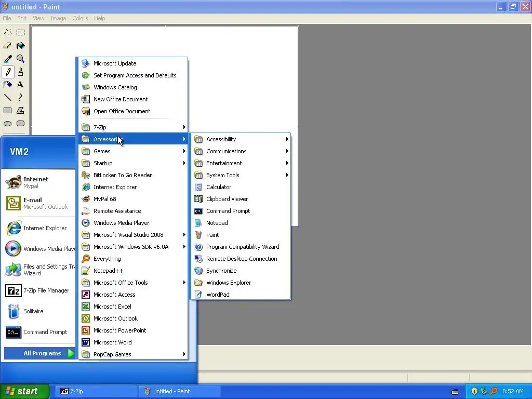
Task: Open Everything search from programs list
Action: click(133, 259)
